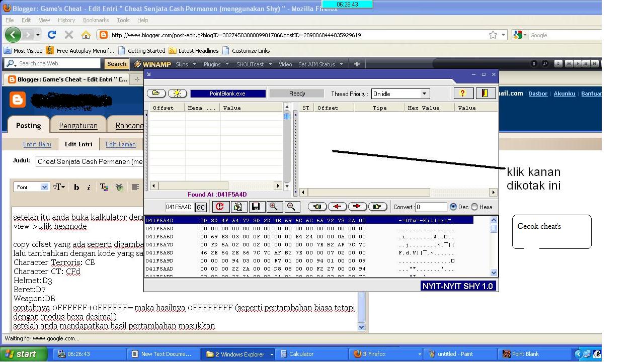
Task: Click the Judul title input field
Action: pyautogui.click(x=90, y=161)
